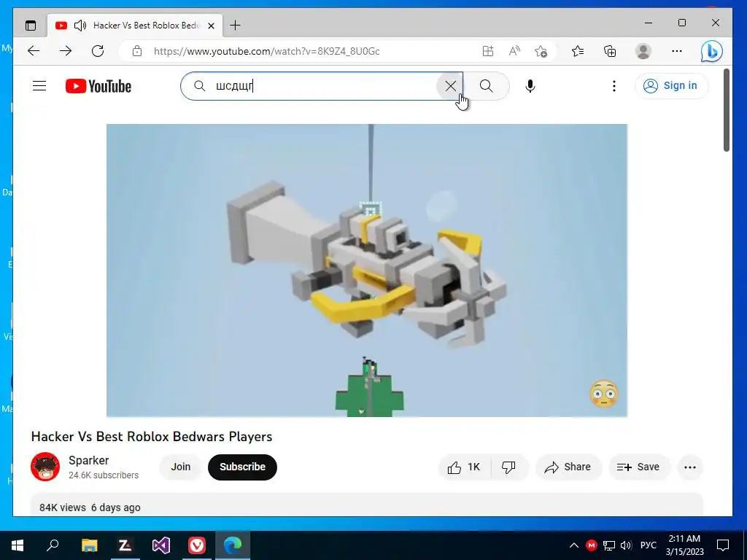Share this video

click(568, 467)
